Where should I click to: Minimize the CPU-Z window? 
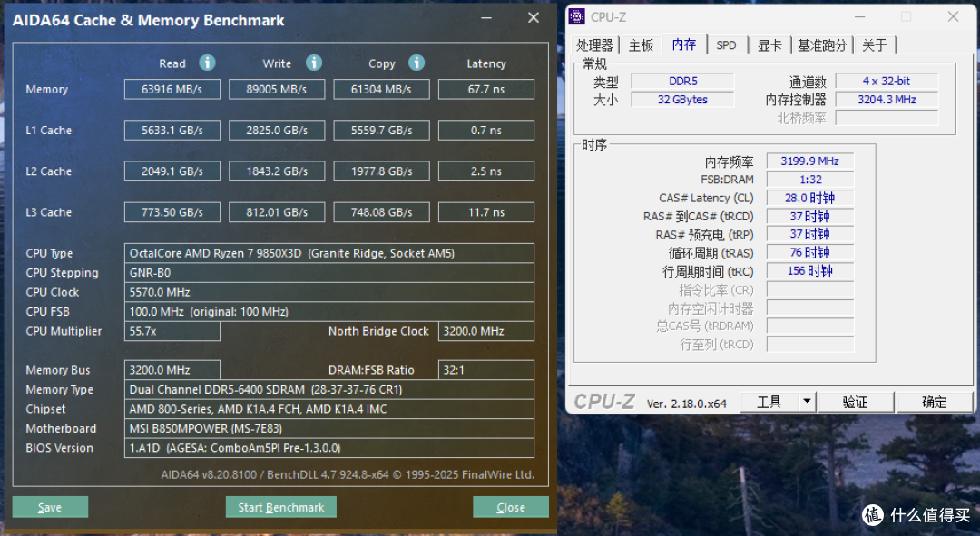860,17
